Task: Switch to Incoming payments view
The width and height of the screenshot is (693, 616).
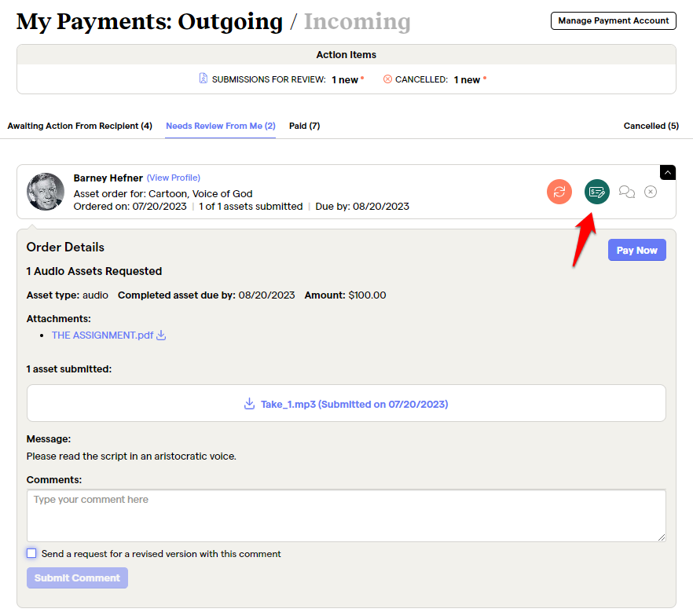Action: pyautogui.click(x=357, y=21)
